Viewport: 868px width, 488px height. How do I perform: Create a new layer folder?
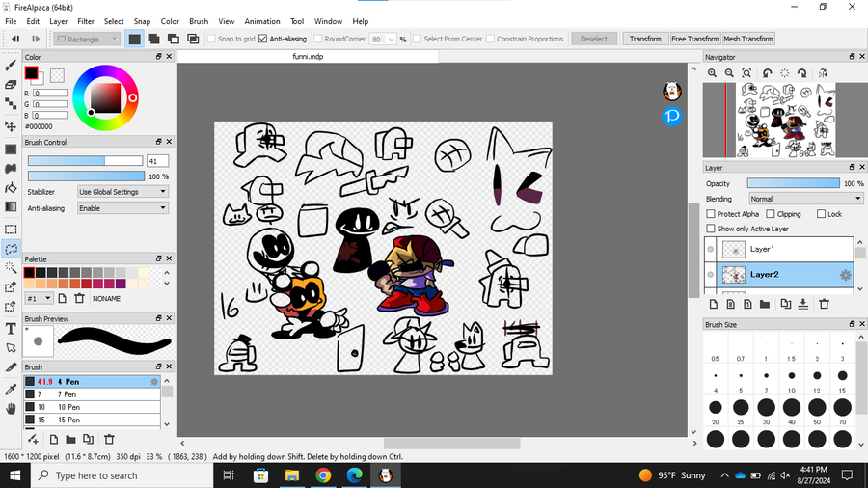[765, 304]
